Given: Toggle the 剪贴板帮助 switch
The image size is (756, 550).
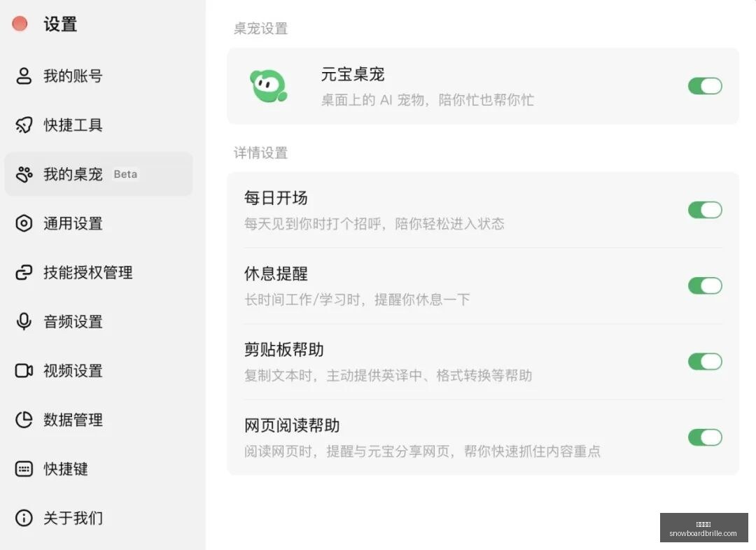Looking at the screenshot, I should click(705, 362).
